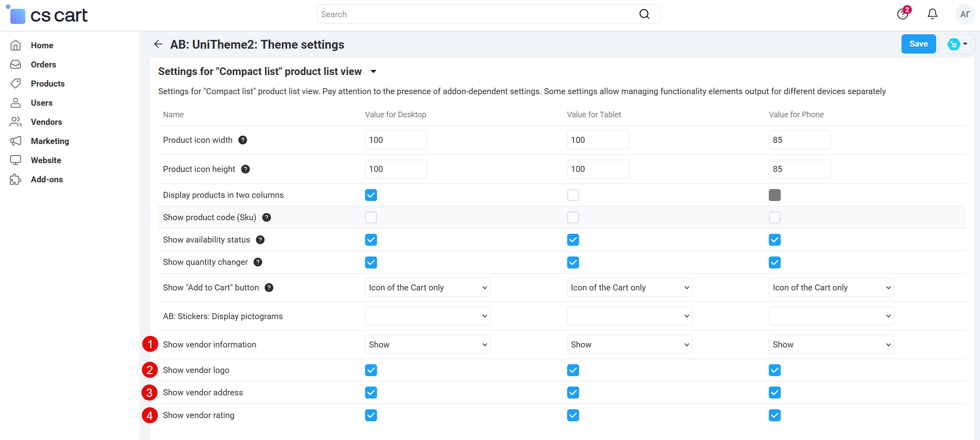Screen dimensions: 980x440
Task: Open Show Add to Cart dropdown for Tablet
Action: (629, 287)
